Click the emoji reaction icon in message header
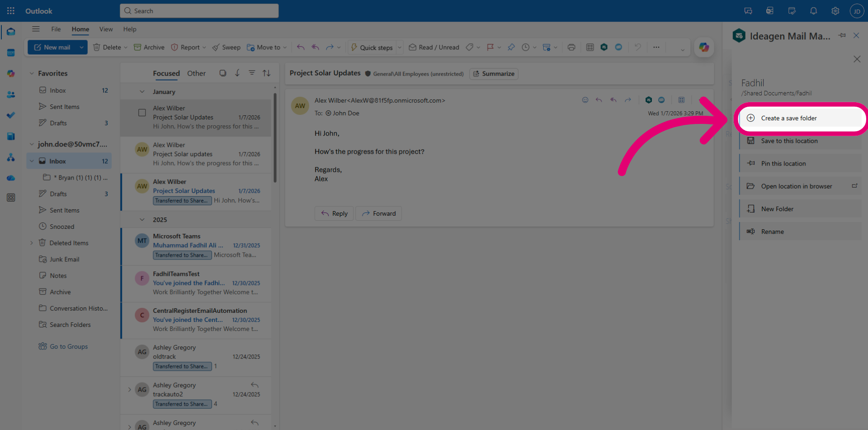This screenshot has height=430, width=868. pyautogui.click(x=585, y=100)
